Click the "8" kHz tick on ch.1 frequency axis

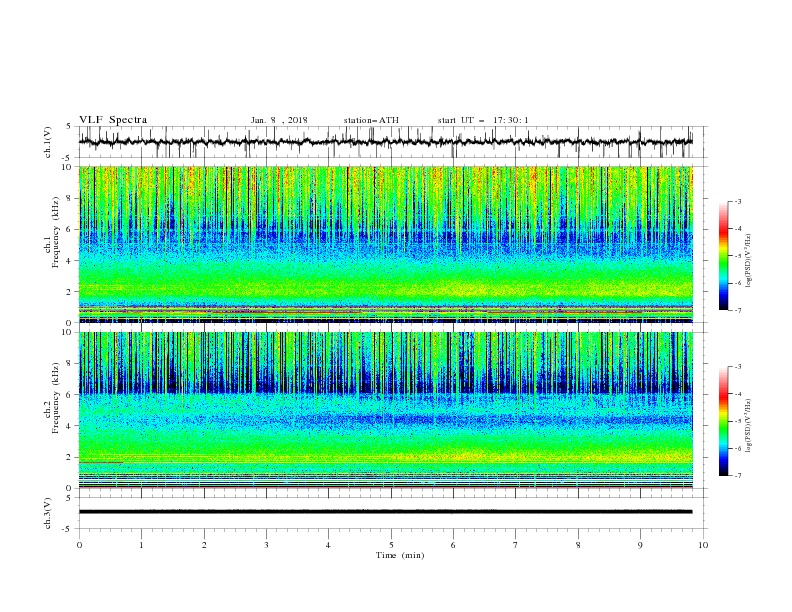(71, 198)
